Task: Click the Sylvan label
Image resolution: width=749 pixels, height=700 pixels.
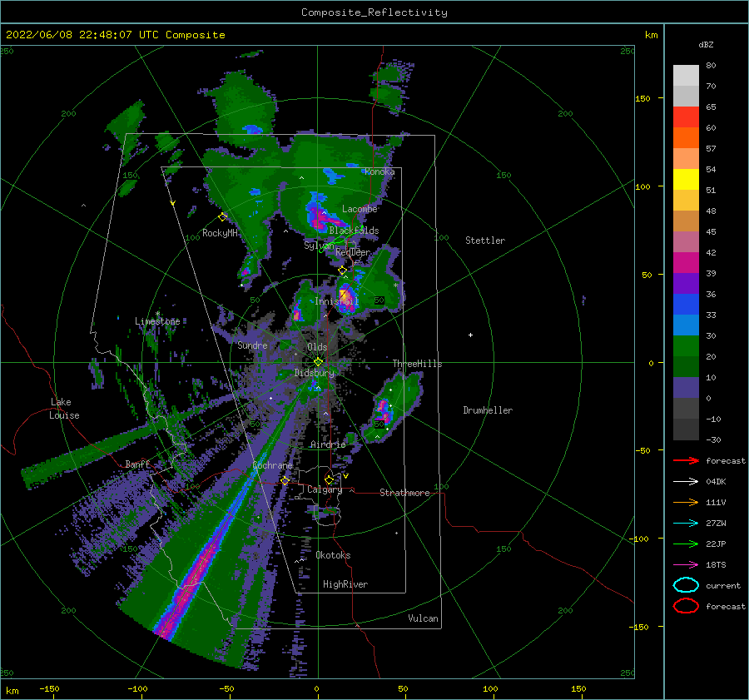Action: tap(319, 246)
